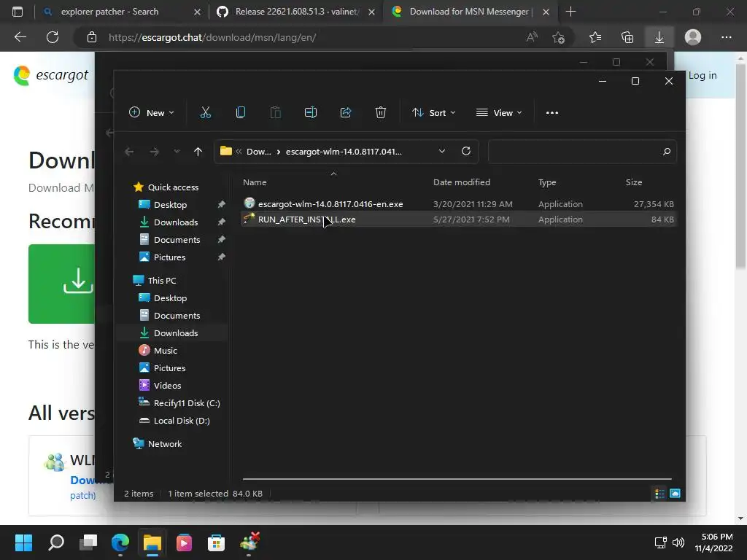This screenshot has height=560, width=747.
Task: Click the Paste icon in Explorer toolbar
Action: 275,113
